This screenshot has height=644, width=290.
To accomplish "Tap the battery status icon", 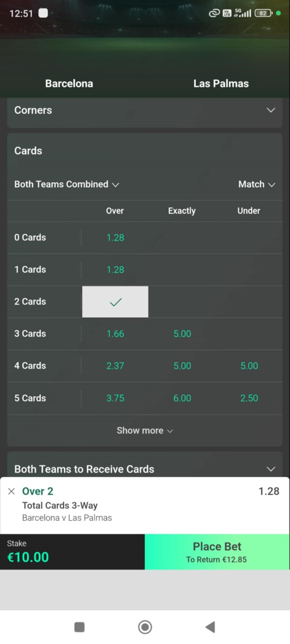I will click(264, 13).
